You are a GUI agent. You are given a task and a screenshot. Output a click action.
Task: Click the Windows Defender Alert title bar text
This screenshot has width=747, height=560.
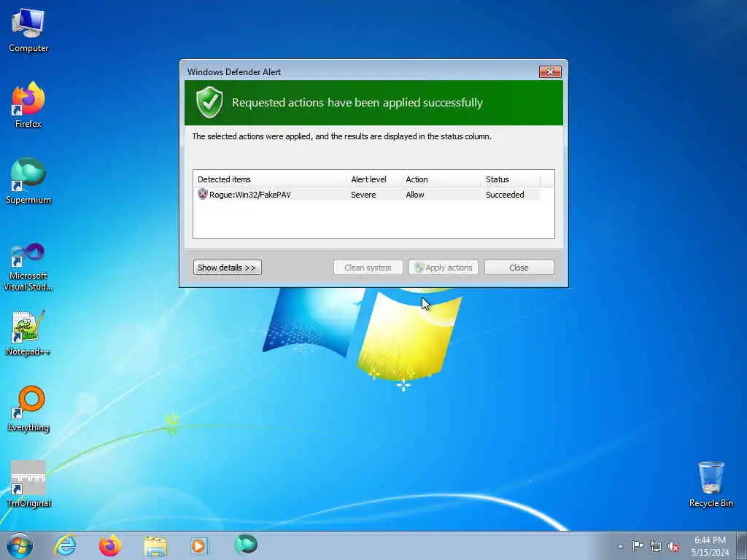point(234,72)
